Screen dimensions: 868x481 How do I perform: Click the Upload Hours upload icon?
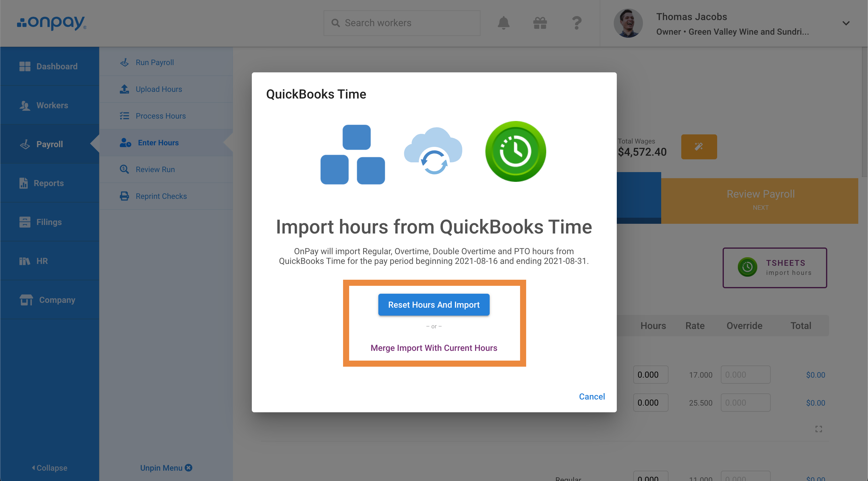click(x=124, y=89)
